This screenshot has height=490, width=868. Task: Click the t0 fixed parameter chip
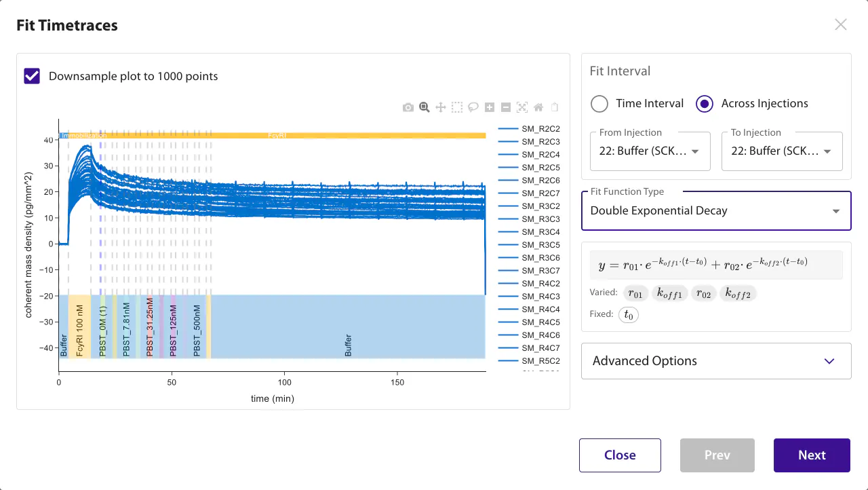(629, 315)
